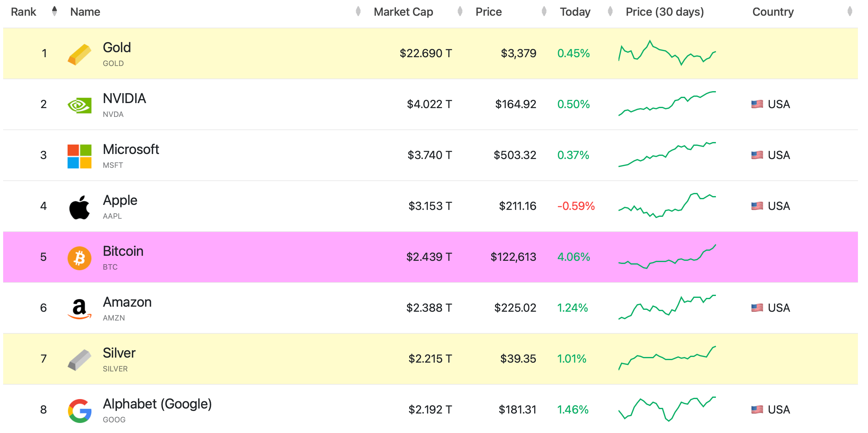Click the Price column header
This screenshot has height=433, width=868.
(488, 12)
